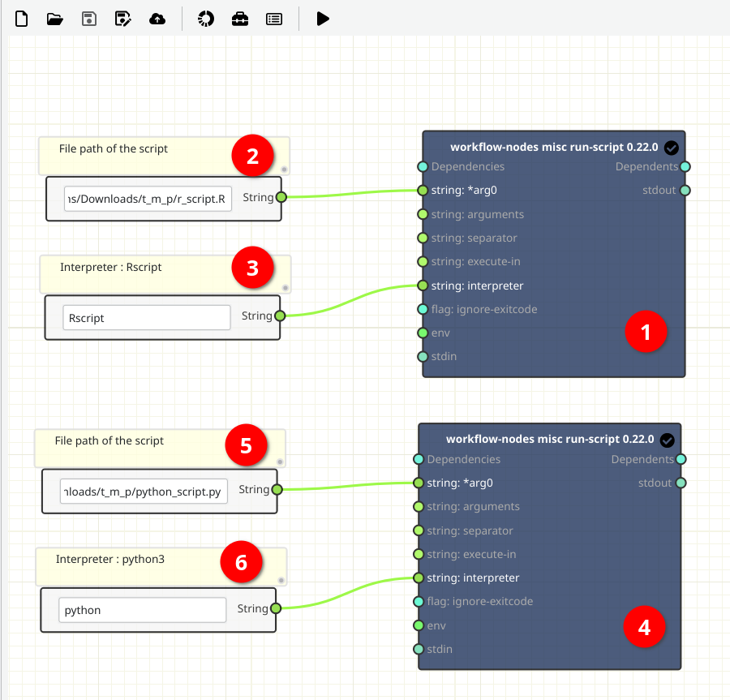Click the Dependencies port on the python run-script node
Screen dimensions: 730x700
tap(418, 459)
